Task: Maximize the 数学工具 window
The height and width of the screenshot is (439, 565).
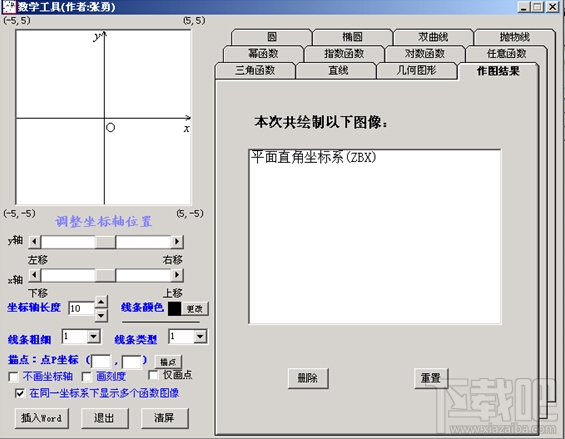Action: 537,6
